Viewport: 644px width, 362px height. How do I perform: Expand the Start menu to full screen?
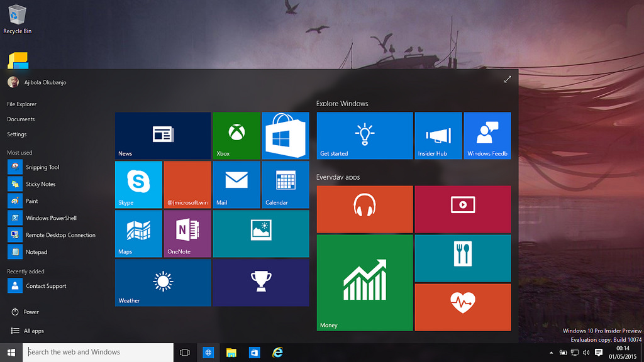click(508, 79)
